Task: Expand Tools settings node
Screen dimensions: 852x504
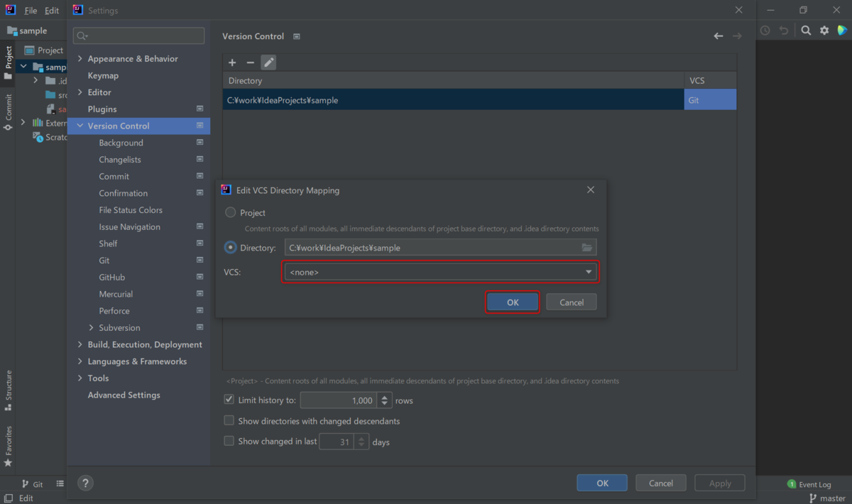Action: (x=80, y=378)
